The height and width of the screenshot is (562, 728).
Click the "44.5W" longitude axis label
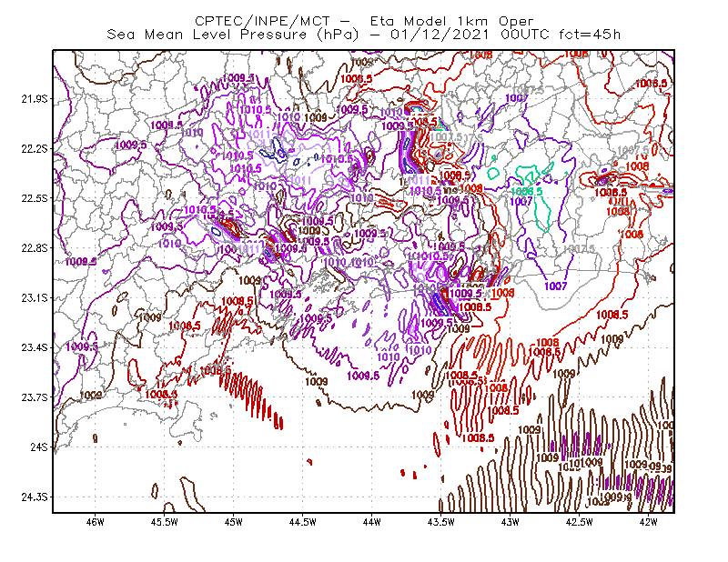pyautogui.click(x=303, y=522)
